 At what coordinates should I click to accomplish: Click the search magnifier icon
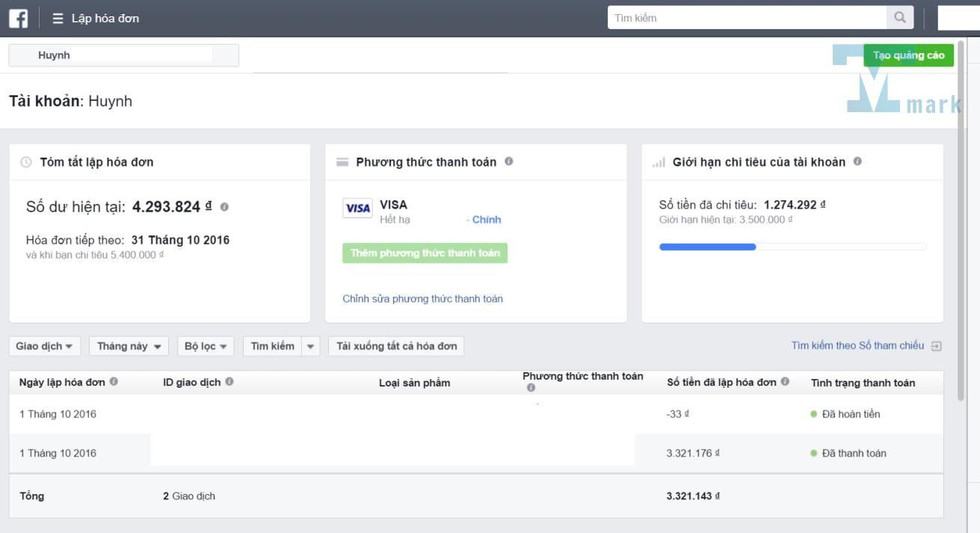click(899, 17)
